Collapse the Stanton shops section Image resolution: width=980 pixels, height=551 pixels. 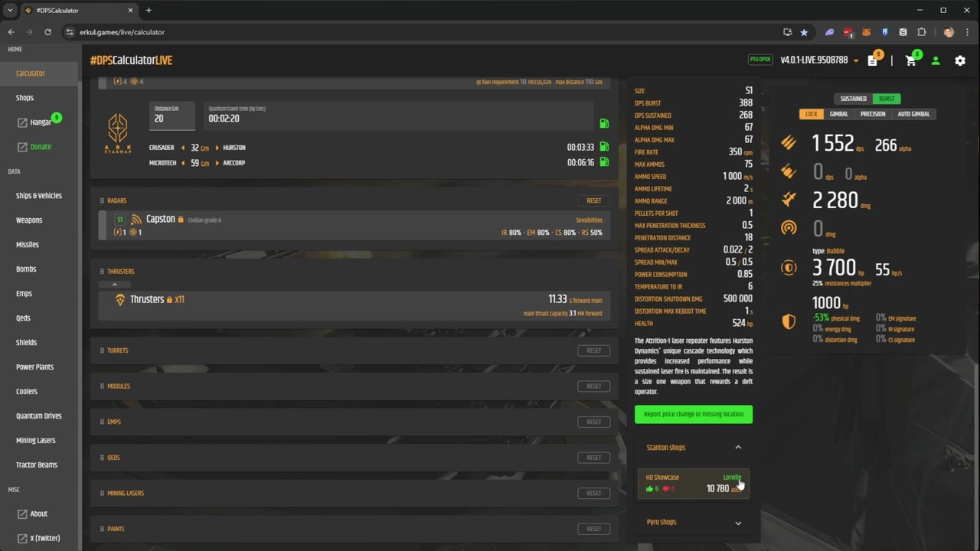[738, 448]
